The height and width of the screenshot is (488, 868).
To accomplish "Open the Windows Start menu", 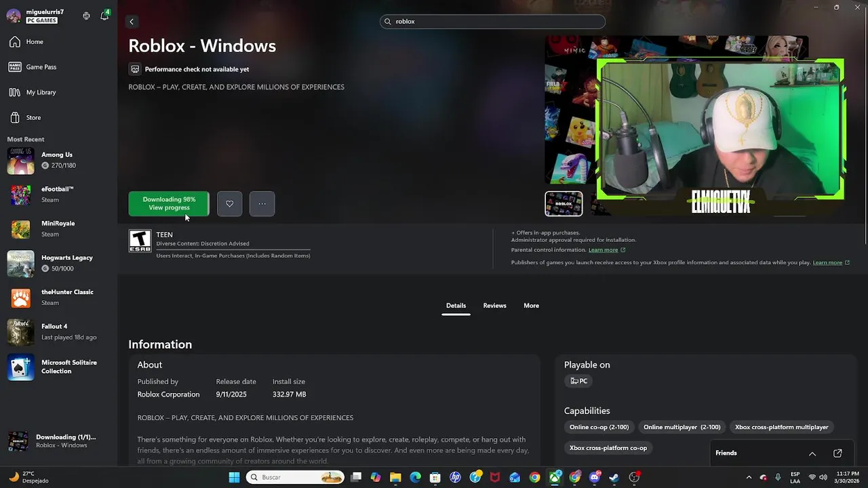I will (234, 477).
